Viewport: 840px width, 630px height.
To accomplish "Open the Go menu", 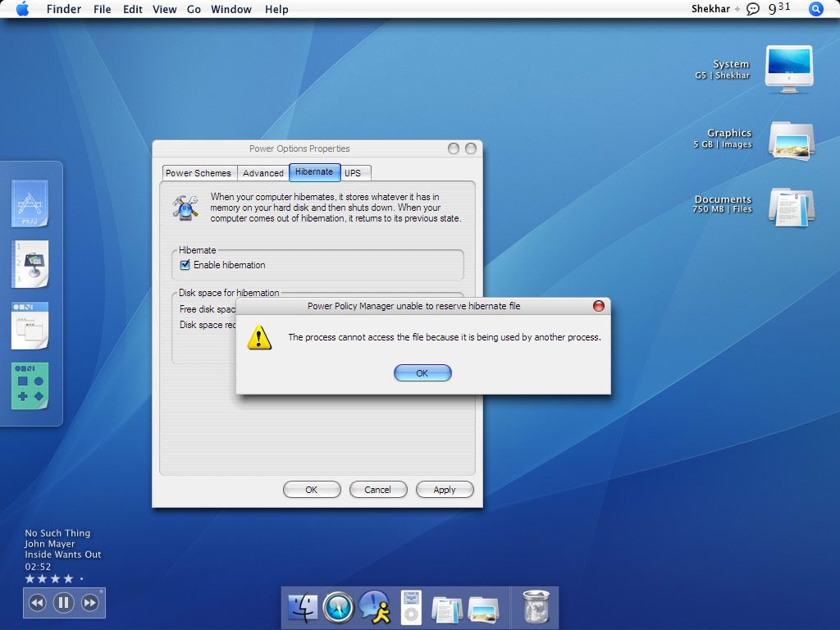I will 194,9.
